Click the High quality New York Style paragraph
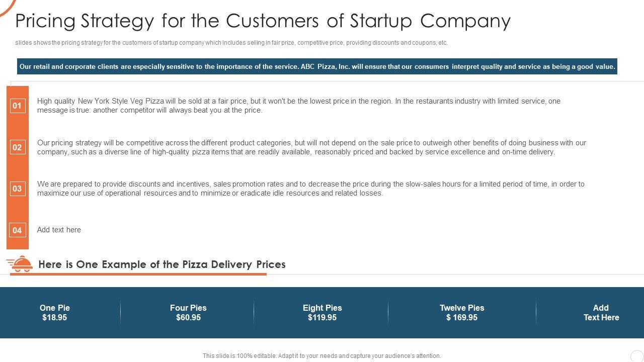This screenshot has width=644, height=362. pyautogui.click(x=298, y=106)
